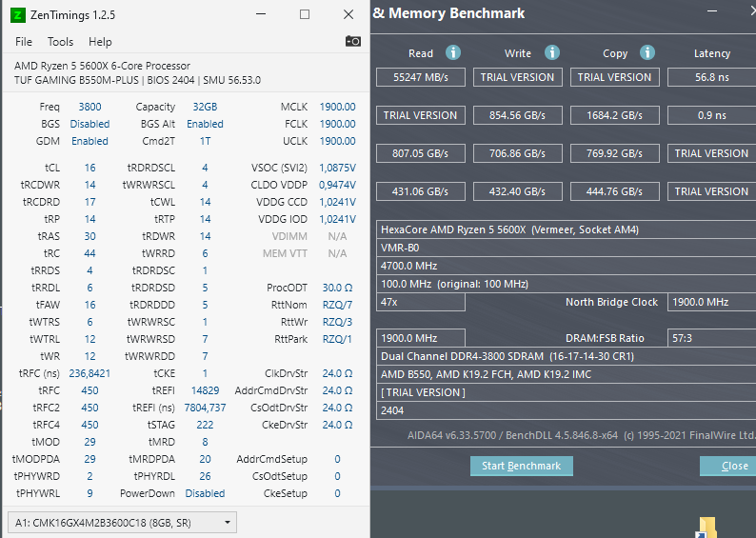Click the 55247 MB/s memory read field

click(421, 77)
